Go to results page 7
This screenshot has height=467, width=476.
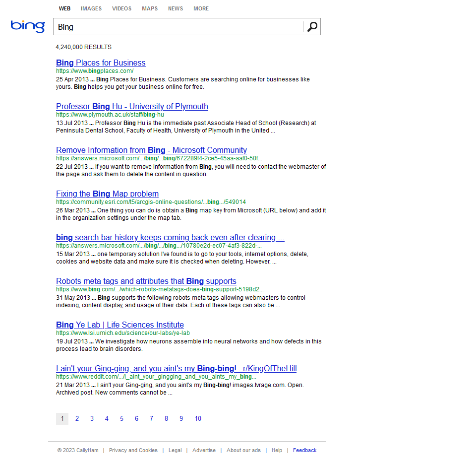(152, 419)
